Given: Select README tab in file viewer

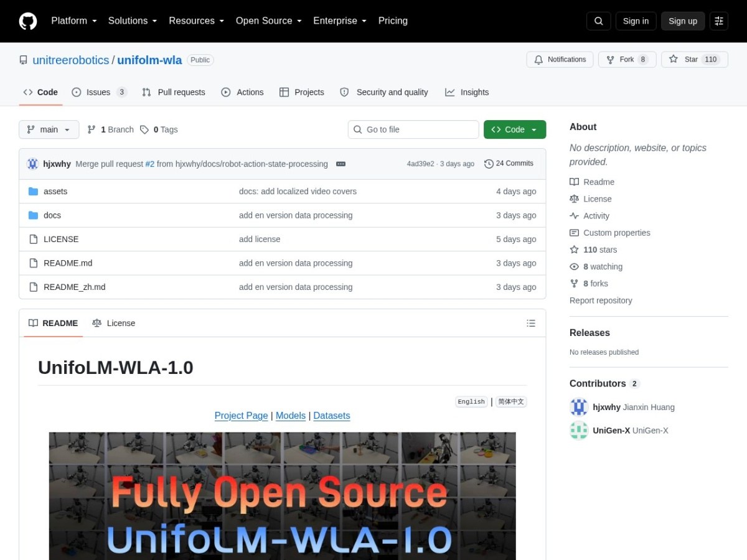Looking at the screenshot, I should click(54, 323).
